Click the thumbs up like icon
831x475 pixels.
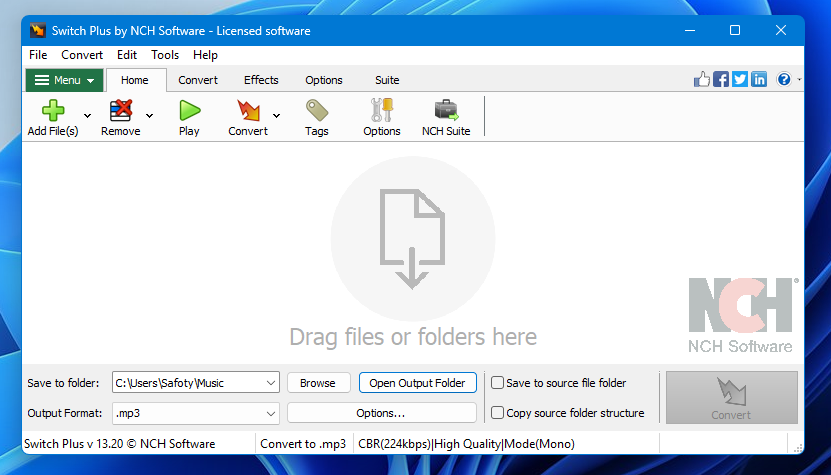click(x=702, y=80)
